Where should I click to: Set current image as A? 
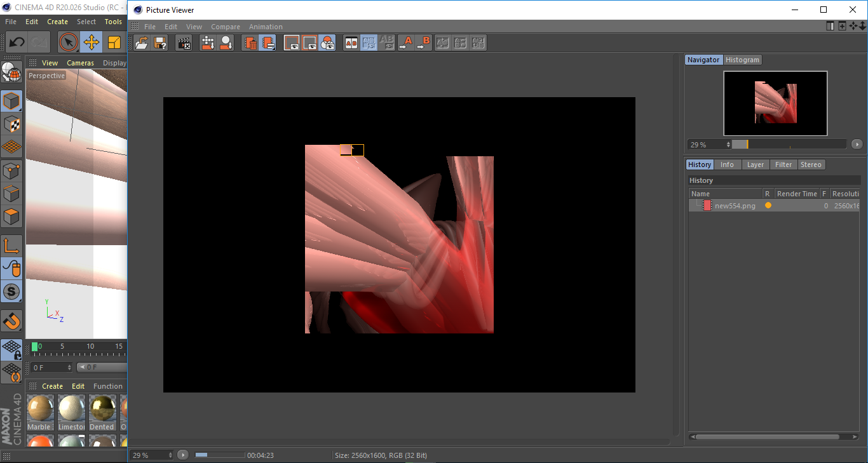[x=405, y=43]
